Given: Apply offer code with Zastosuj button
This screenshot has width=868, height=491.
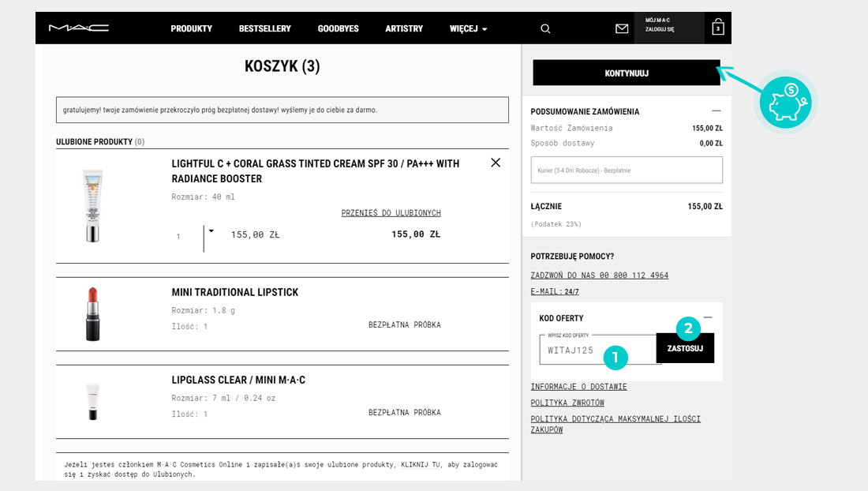Looking at the screenshot, I should pyautogui.click(x=685, y=348).
